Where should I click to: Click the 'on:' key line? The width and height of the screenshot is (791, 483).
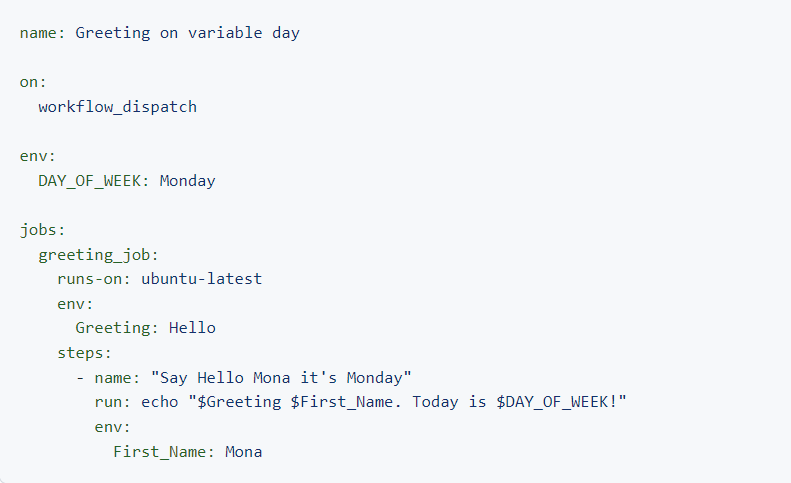click(x=33, y=82)
